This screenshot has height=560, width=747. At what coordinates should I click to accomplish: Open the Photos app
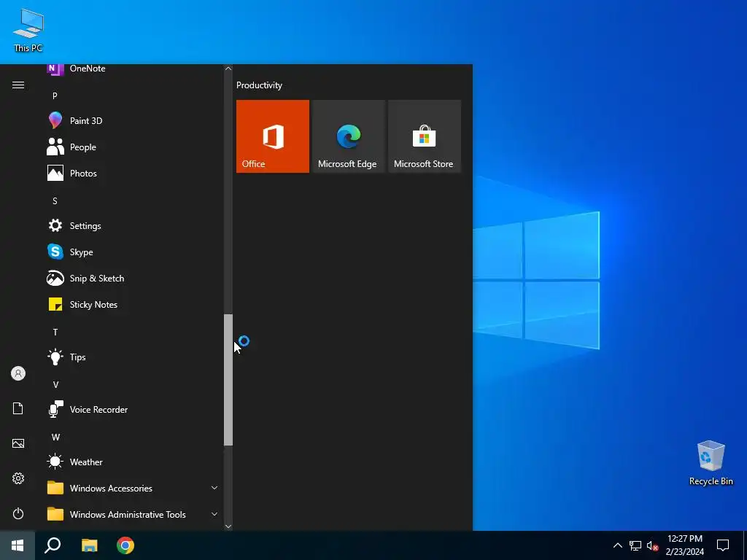click(133, 174)
